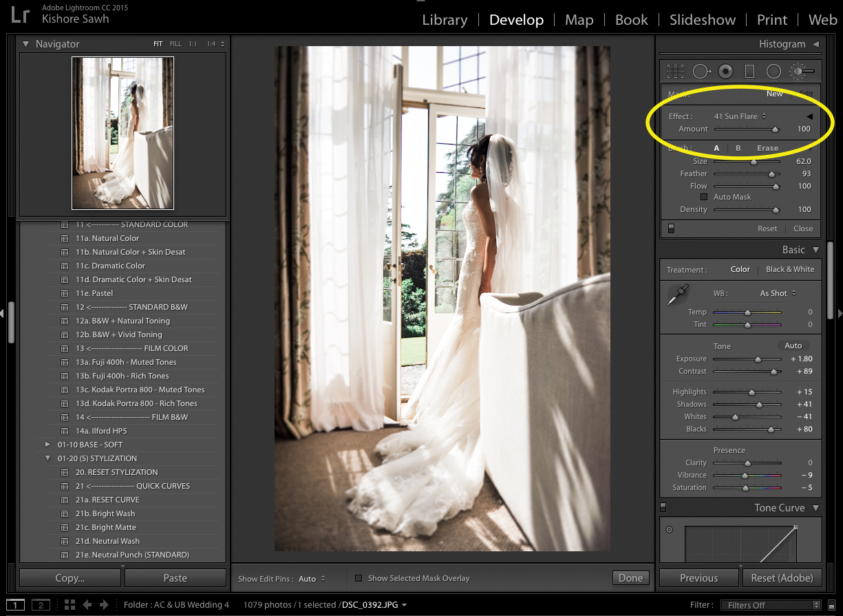843x616 pixels.
Task: Select the Red Eye Correction tool
Action: [725, 71]
